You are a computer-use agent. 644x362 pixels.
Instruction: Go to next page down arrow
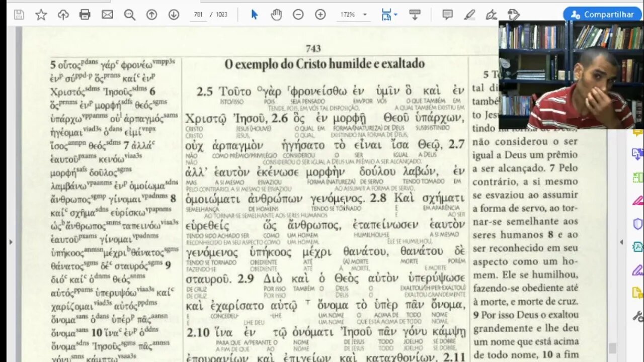pos(174,15)
